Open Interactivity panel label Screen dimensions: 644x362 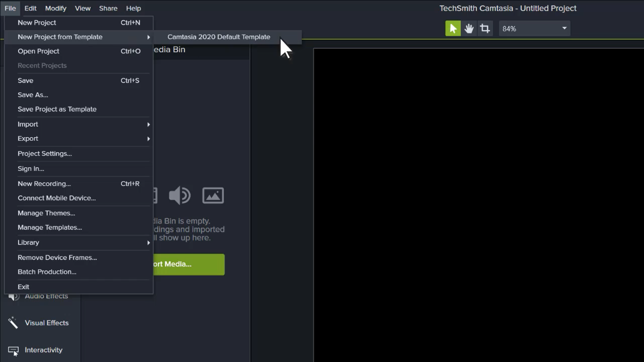pyautogui.click(x=43, y=350)
